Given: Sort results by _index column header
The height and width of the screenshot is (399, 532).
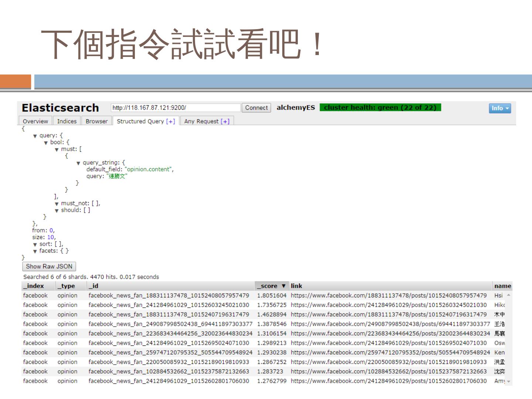Looking at the screenshot, I should coord(38,286).
